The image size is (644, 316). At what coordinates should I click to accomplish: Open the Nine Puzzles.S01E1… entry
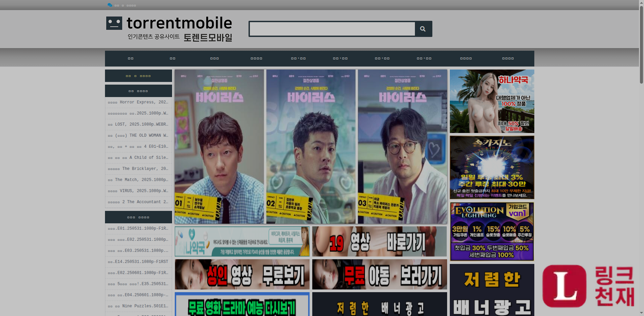[138, 306]
